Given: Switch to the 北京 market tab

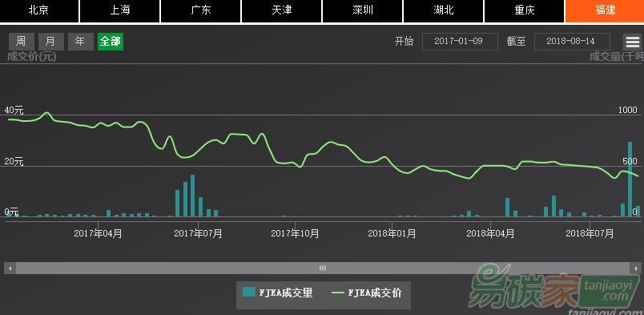Looking at the screenshot, I should click(x=39, y=10).
